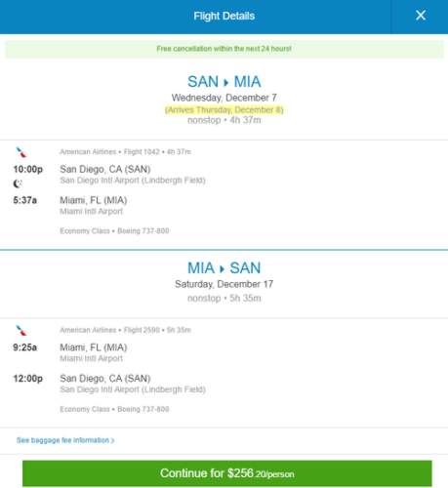Click Economy Class Boeing 737-800 on return flight

114,409
